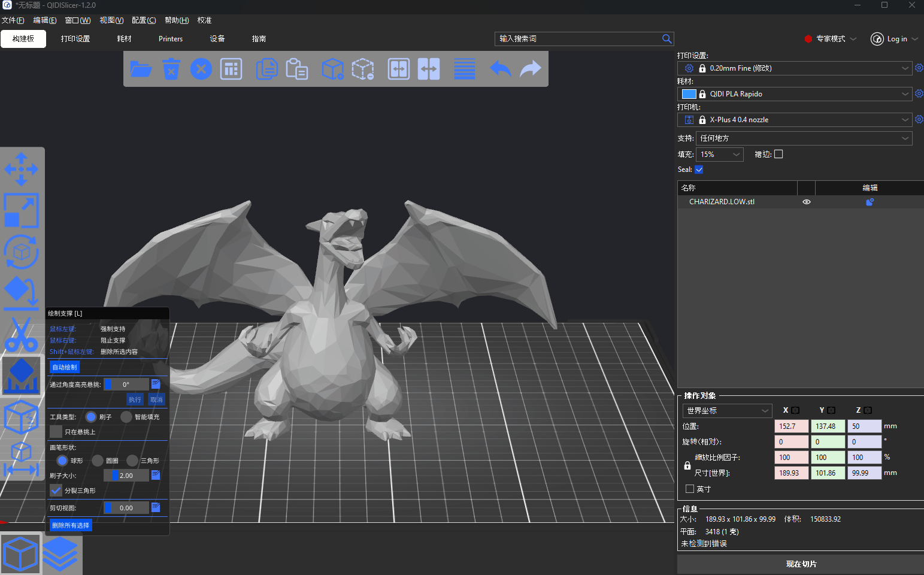This screenshot has width=924, height=575.
Task: Uncheck the Seal checkbox
Action: pyautogui.click(x=699, y=170)
